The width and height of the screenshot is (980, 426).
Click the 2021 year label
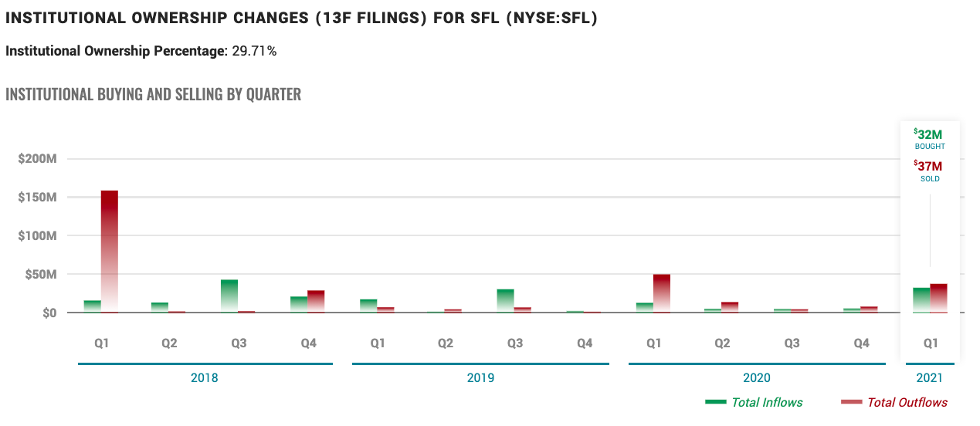click(929, 378)
